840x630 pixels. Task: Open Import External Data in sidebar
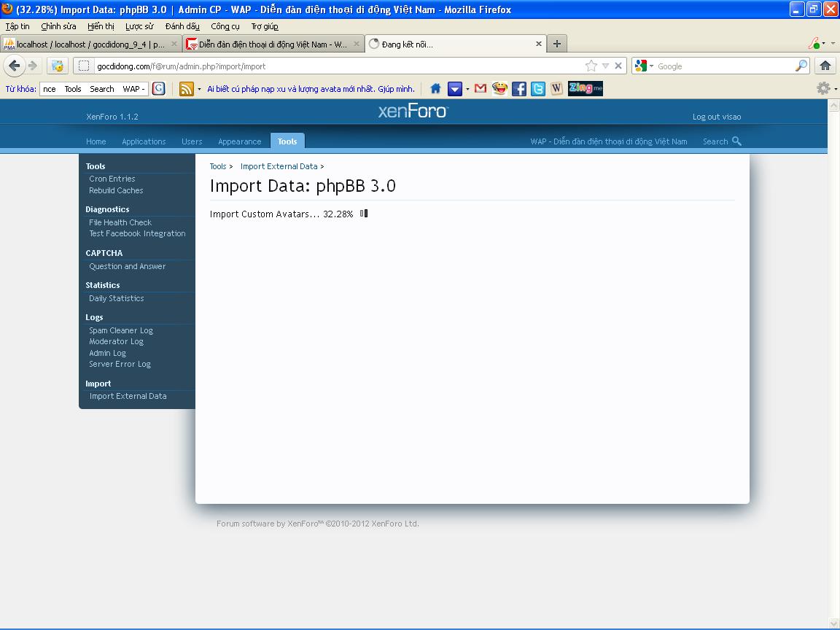coord(128,396)
